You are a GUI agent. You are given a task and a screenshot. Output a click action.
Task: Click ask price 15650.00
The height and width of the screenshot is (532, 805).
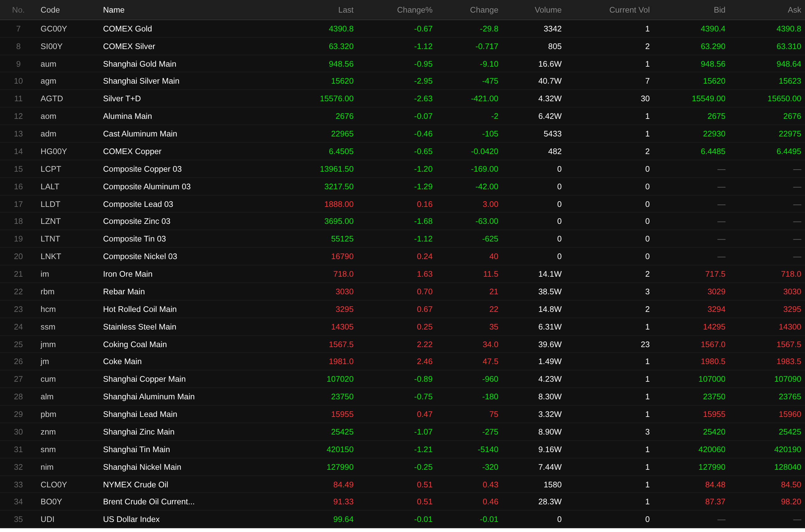pyautogui.click(x=784, y=99)
